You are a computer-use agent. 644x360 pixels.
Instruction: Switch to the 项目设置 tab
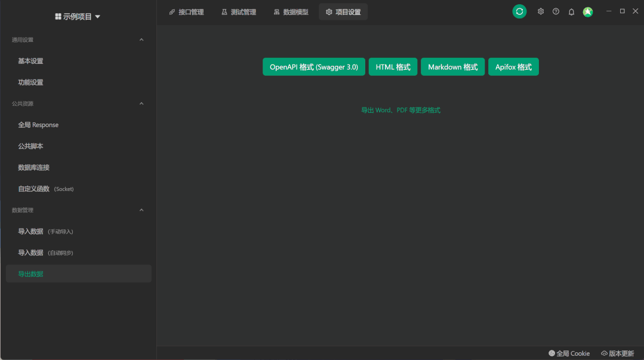343,11
